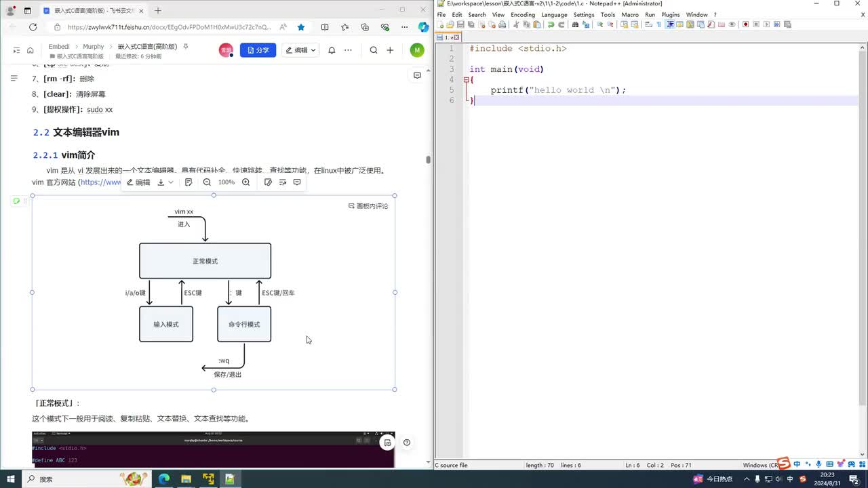Click the 100% zoom level on diagram toolbar
The height and width of the screenshot is (488, 868).
[226, 182]
